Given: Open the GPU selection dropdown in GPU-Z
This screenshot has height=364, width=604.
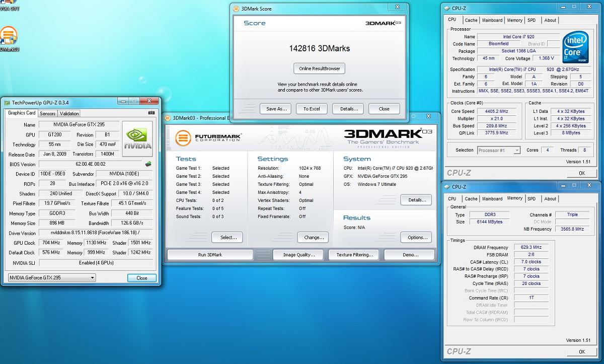Looking at the screenshot, I should pos(52,277).
